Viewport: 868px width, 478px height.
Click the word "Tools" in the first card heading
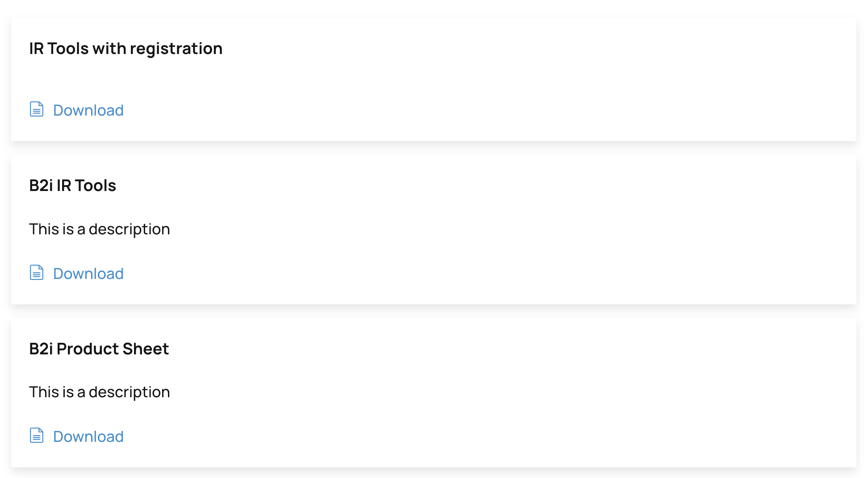(68, 49)
